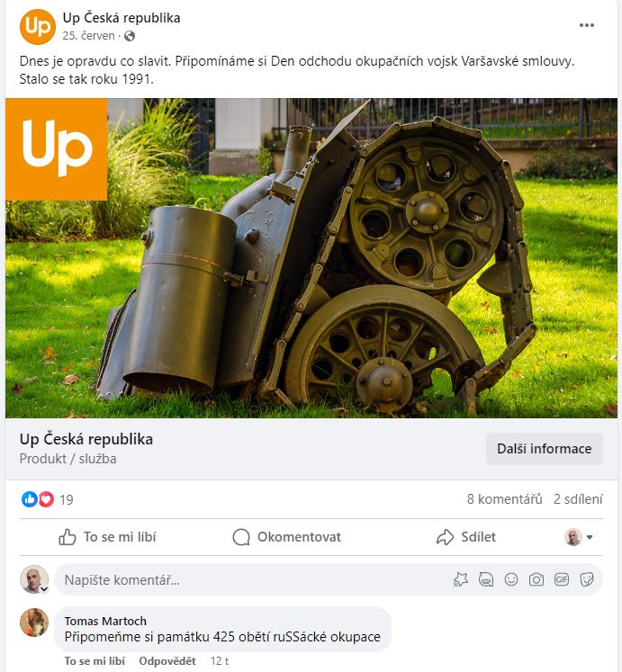Screen dimensions: 622x672
Task: Click the Up Česká republika profile logo
Action: 38,27
